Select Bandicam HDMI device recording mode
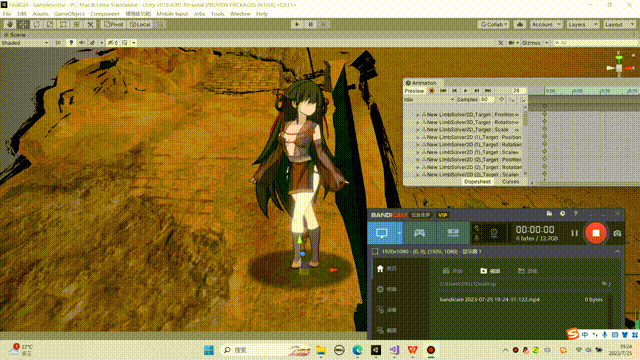Screen dimensions: 640x360 pyautogui.click(x=453, y=233)
